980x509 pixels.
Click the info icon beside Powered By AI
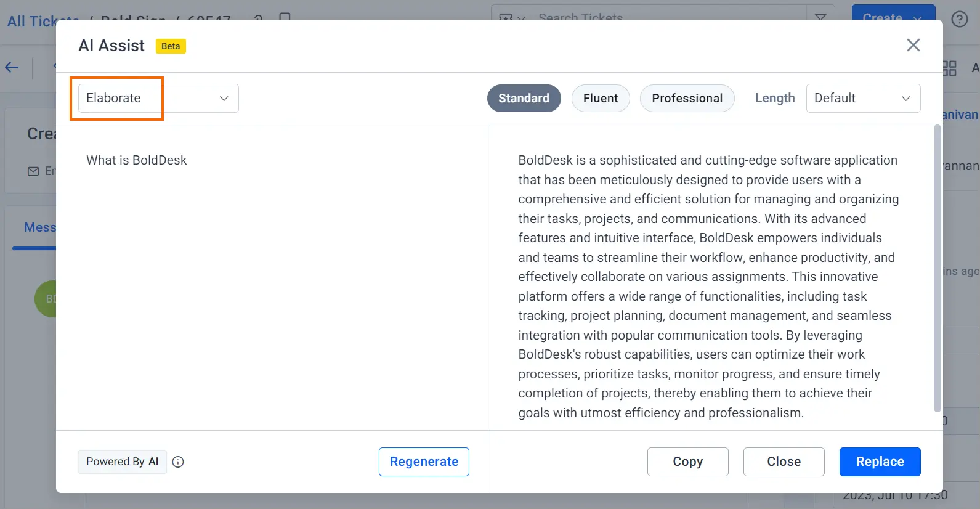178,462
